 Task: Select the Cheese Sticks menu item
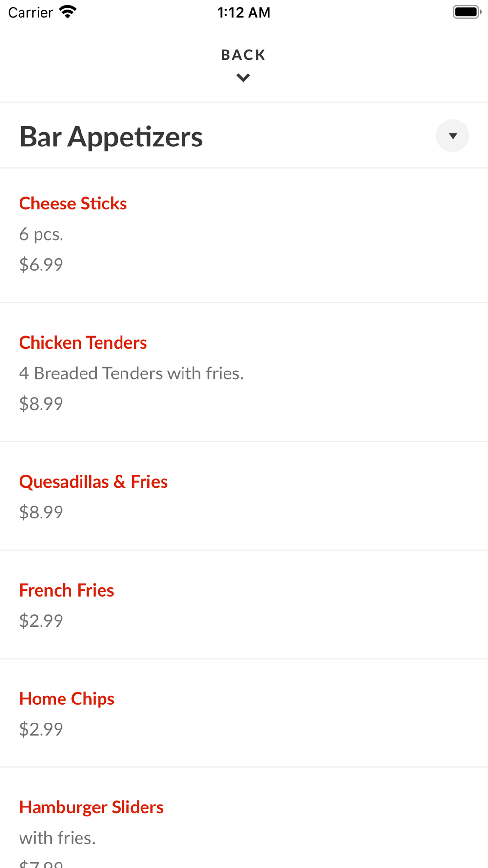click(73, 204)
